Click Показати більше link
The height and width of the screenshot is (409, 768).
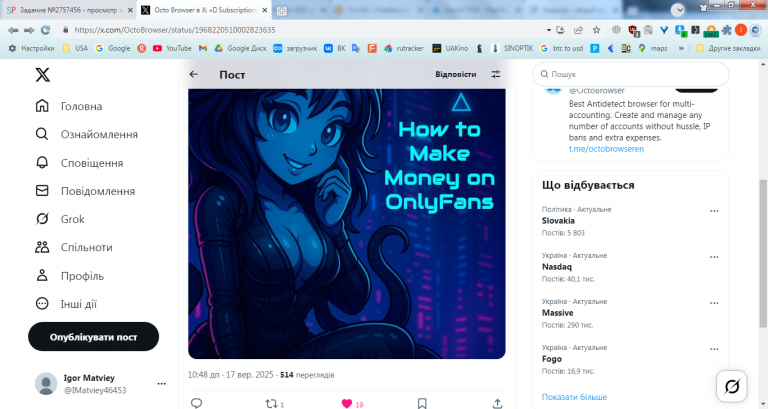574,397
